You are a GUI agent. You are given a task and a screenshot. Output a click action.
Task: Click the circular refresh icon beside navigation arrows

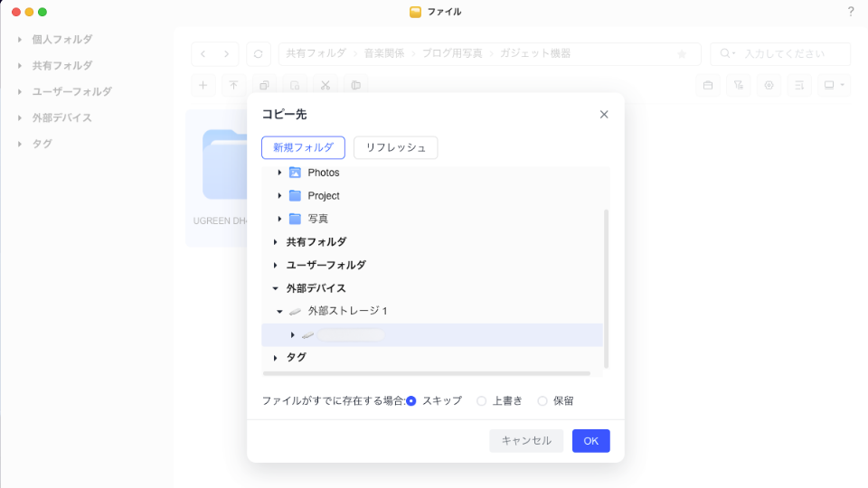pyautogui.click(x=259, y=54)
